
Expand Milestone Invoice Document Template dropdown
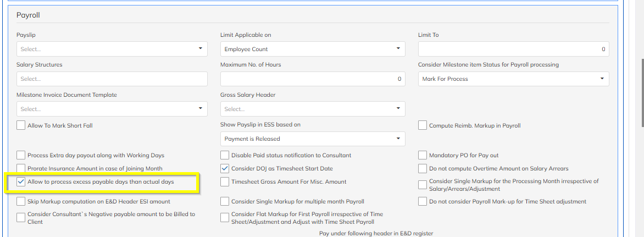112,109
